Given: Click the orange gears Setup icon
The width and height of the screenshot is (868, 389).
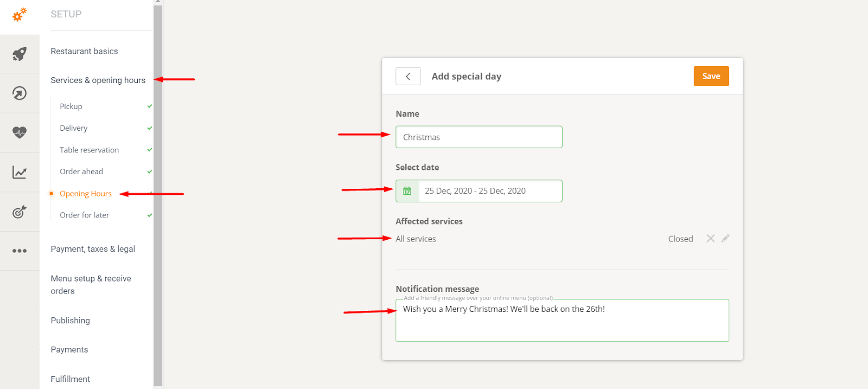Looking at the screenshot, I should [20, 15].
